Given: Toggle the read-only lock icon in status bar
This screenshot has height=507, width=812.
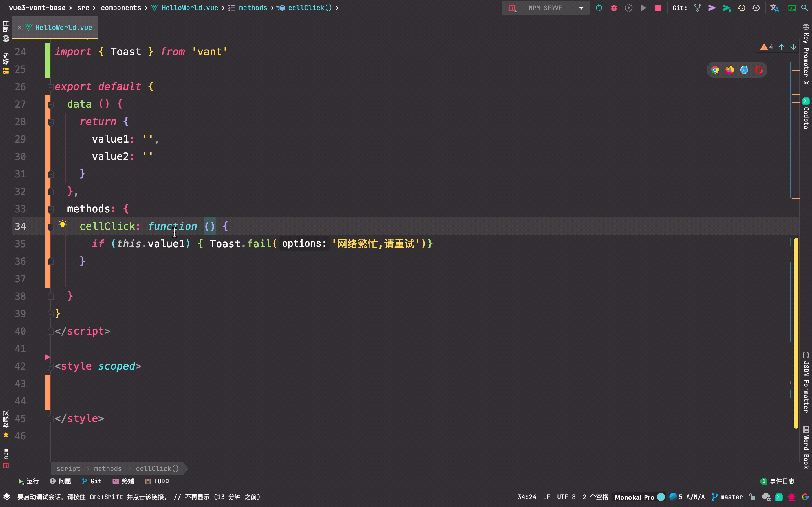Looking at the screenshot, I should coord(752,497).
